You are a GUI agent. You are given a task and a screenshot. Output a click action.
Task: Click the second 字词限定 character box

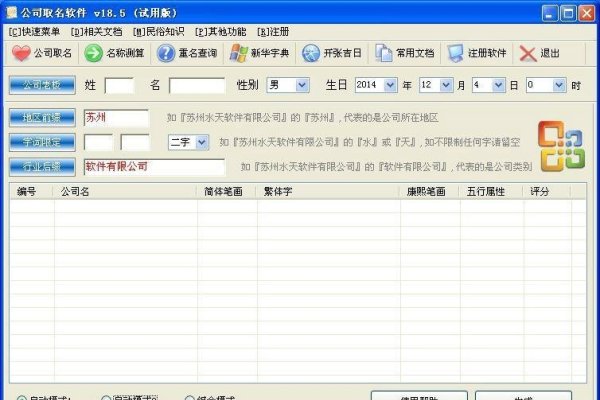pyautogui.click(x=135, y=142)
